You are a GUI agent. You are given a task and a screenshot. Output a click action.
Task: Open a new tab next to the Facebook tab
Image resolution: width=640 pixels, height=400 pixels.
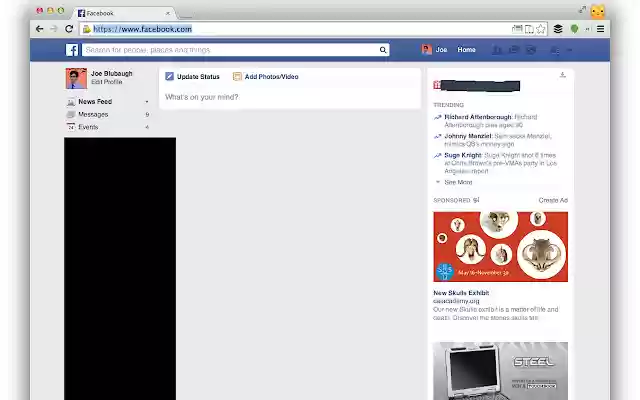[185, 16]
